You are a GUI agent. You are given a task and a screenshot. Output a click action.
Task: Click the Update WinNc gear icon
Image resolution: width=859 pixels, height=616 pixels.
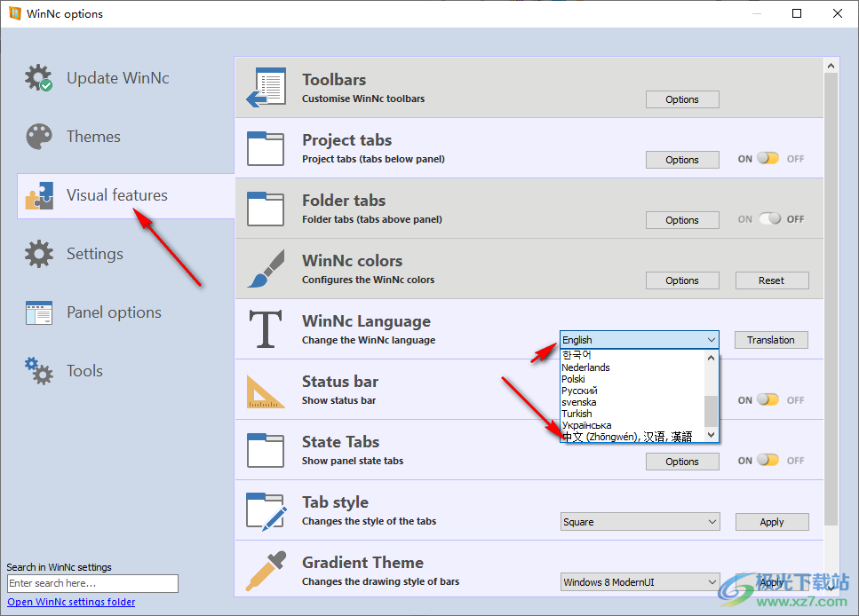(x=38, y=78)
